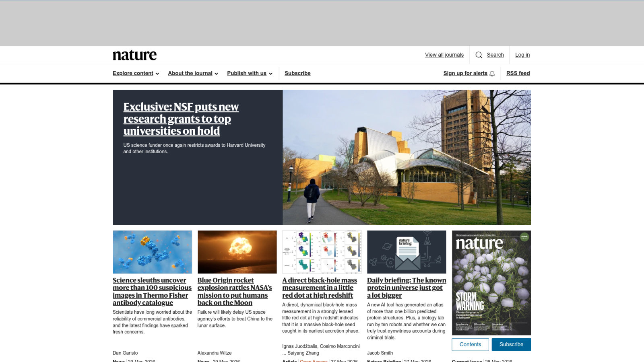Click the Contents button
This screenshot has height=362, width=644.
tap(470, 344)
